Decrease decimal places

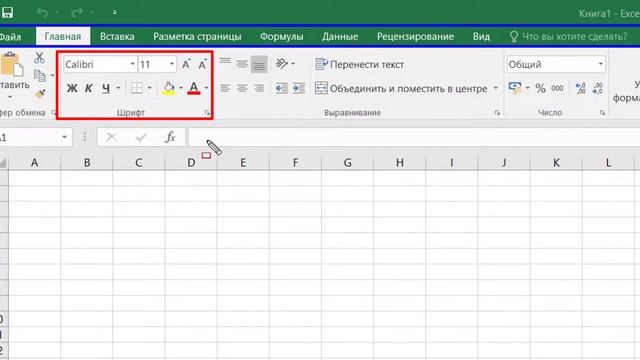coord(598,88)
